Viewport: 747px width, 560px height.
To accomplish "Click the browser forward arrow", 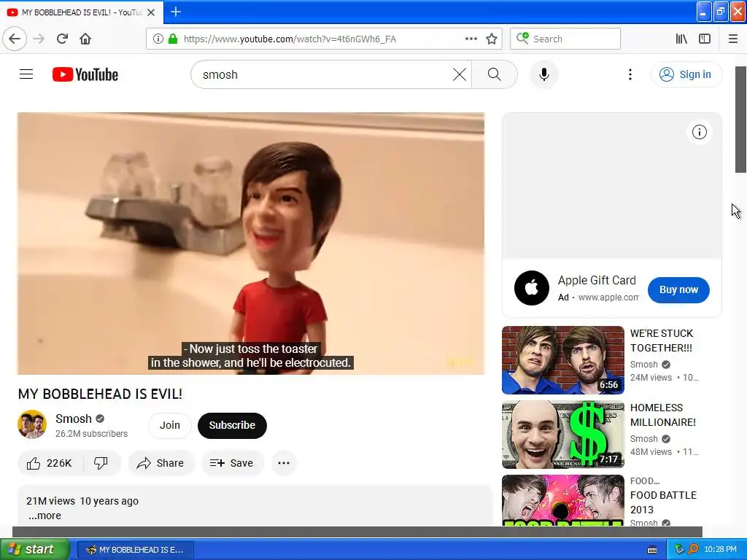I will tap(39, 39).
